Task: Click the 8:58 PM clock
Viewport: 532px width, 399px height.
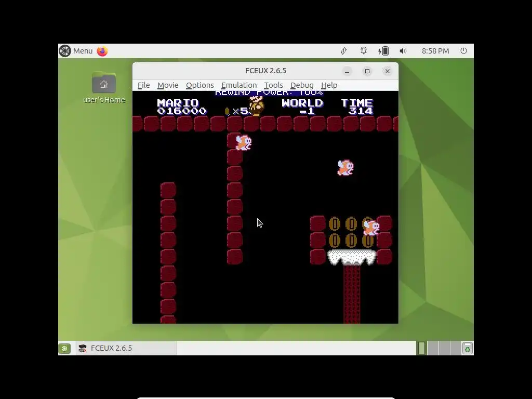Action: point(435,51)
